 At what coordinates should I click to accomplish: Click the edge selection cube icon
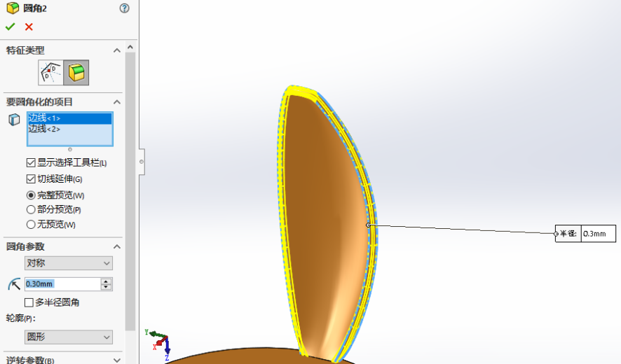(x=14, y=120)
